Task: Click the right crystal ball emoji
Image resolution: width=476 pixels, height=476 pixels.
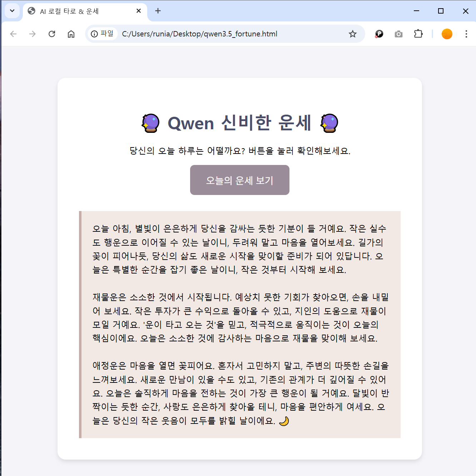Action: (329, 123)
